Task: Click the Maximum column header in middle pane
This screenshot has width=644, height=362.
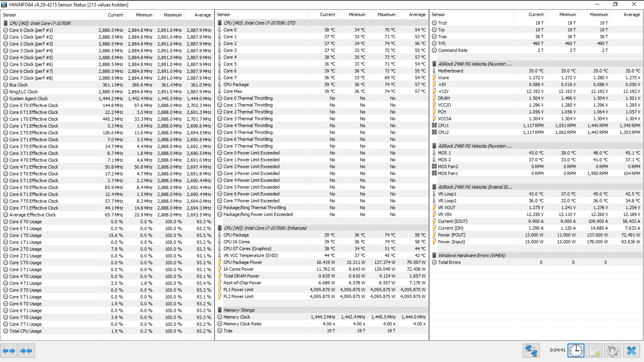Action: [x=382, y=14]
